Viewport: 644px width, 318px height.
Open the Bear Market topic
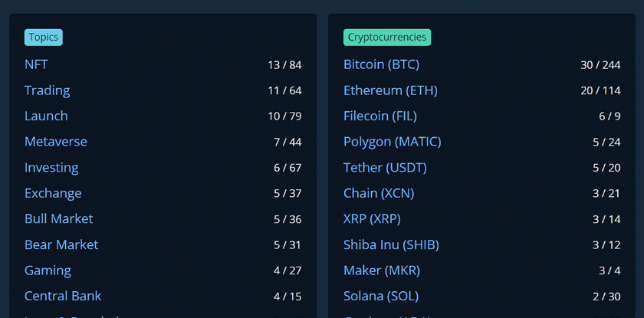[61, 244]
